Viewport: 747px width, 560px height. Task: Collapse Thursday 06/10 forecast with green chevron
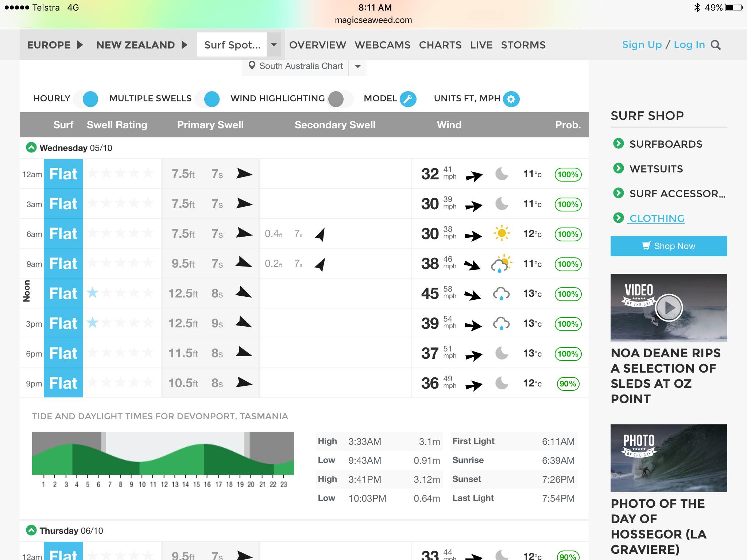pyautogui.click(x=31, y=530)
